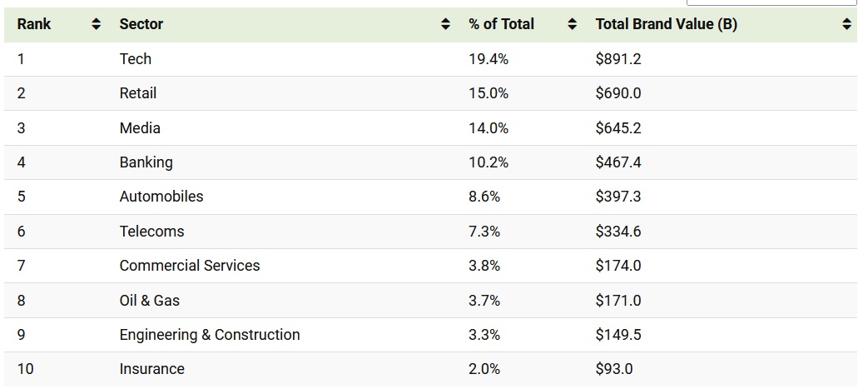Select the 19.4% percentage cell
The width and height of the screenshot is (868, 389).
pyautogui.click(x=488, y=59)
